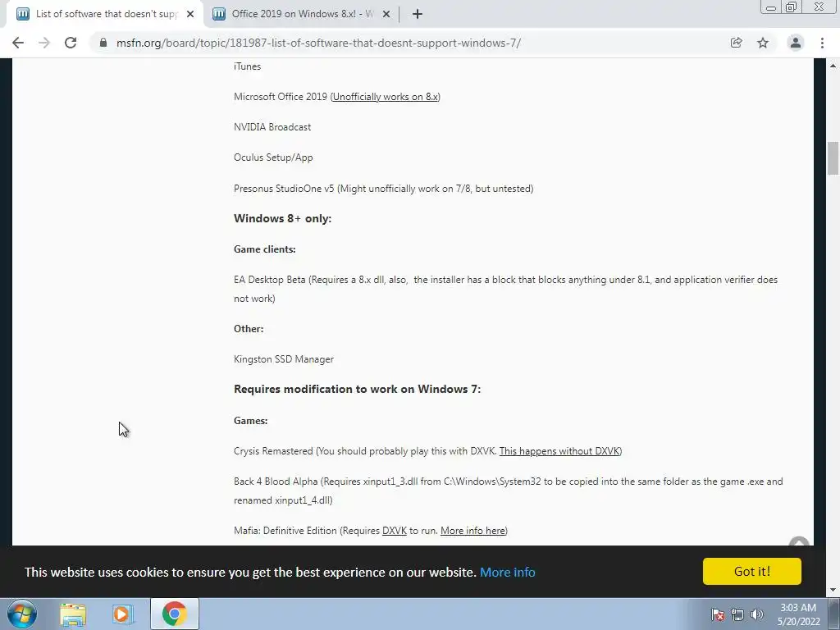
Task: Click 'Other:' subheading
Action: 249,329
